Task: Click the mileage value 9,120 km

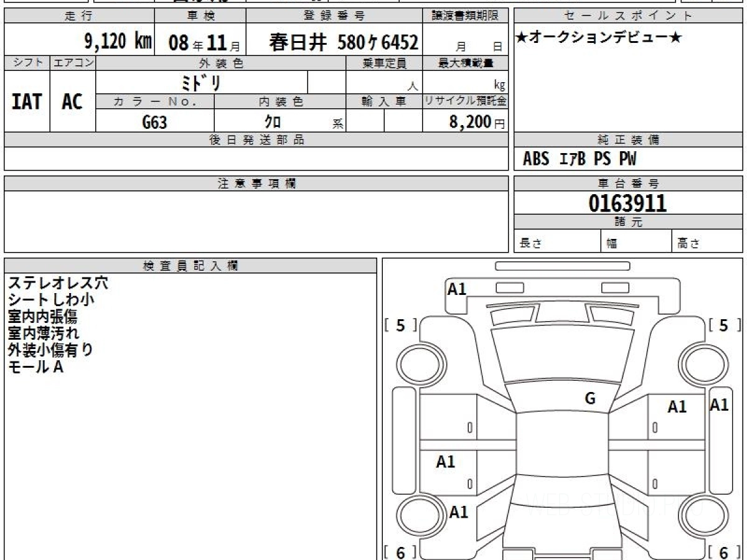Action: pyautogui.click(x=118, y=42)
